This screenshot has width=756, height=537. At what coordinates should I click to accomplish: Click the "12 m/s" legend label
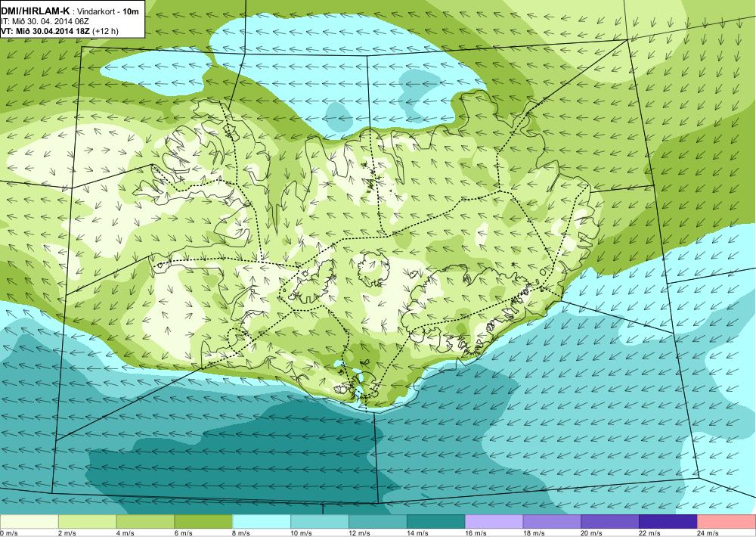tap(359, 533)
